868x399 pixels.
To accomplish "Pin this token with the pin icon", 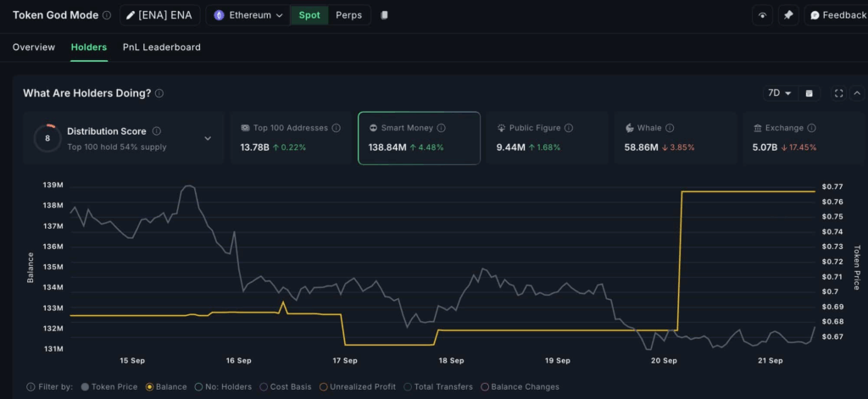I will pyautogui.click(x=788, y=15).
